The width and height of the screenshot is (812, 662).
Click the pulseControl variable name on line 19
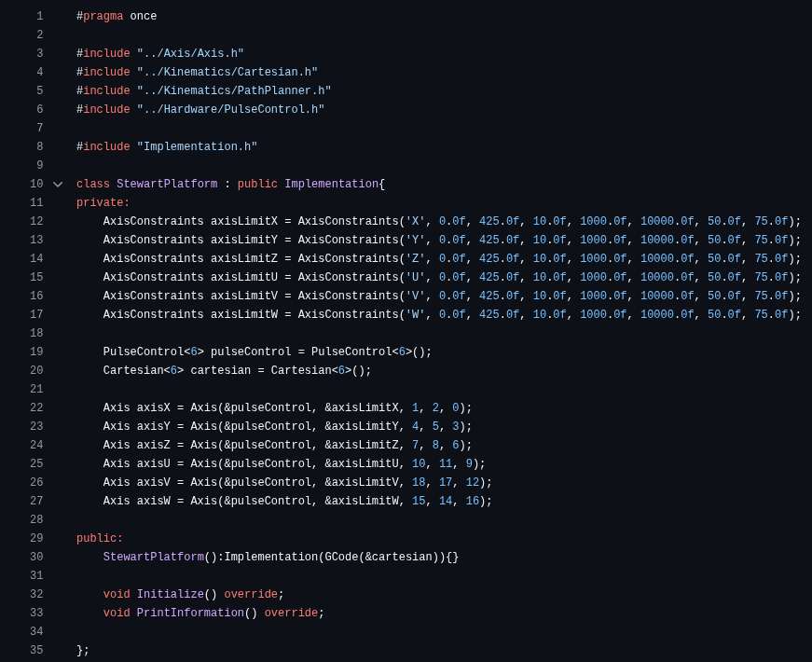click(251, 352)
